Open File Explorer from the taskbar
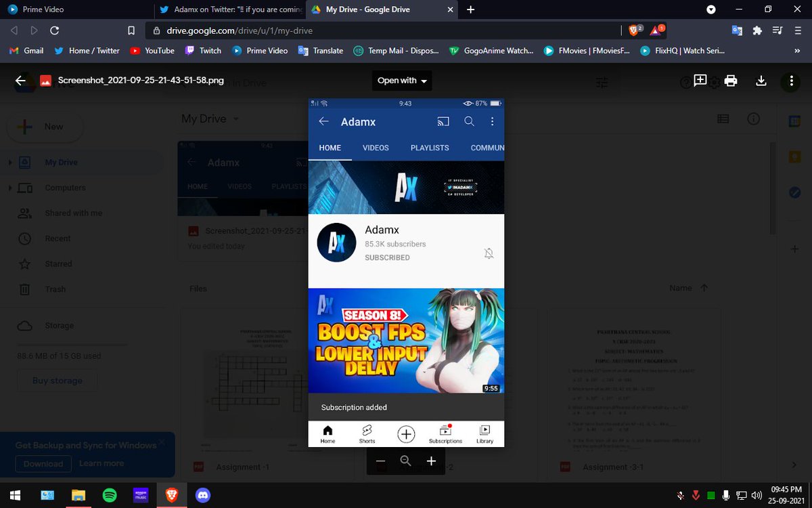This screenshot has height=508, width=812. pyautogui.click(x=78, y=496)
